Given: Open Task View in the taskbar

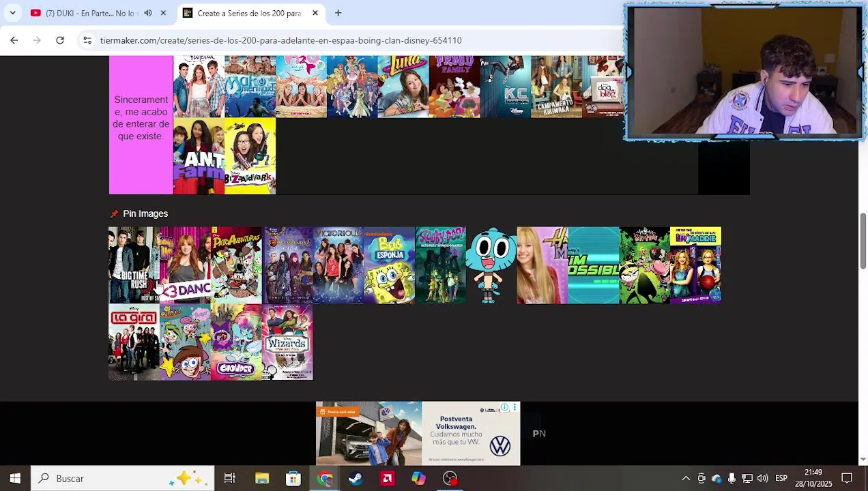Looking at the screenshot, I should point(230,478).
